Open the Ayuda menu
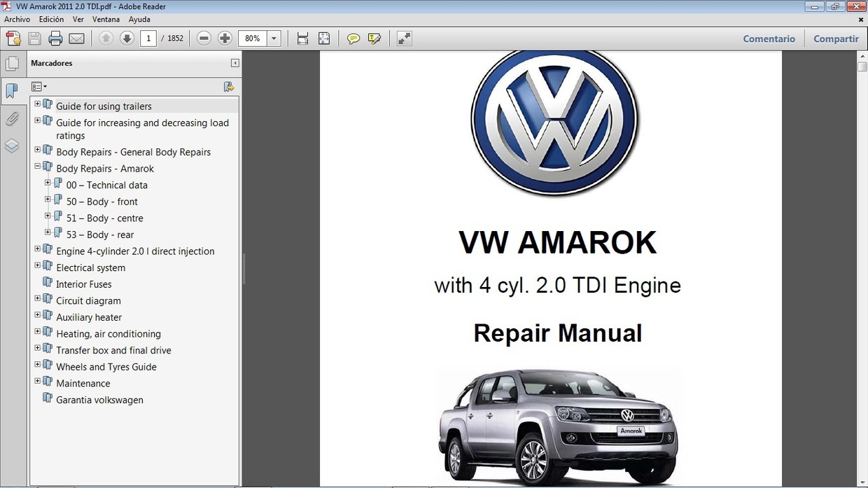 [x=139, y=20]
